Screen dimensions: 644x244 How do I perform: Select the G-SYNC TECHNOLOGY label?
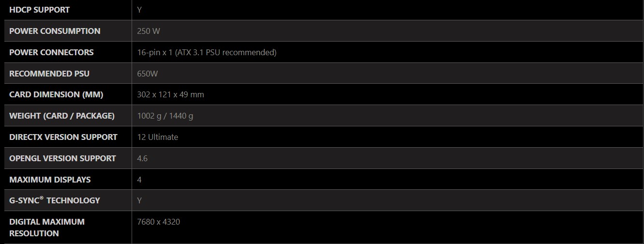pos(55,200)
